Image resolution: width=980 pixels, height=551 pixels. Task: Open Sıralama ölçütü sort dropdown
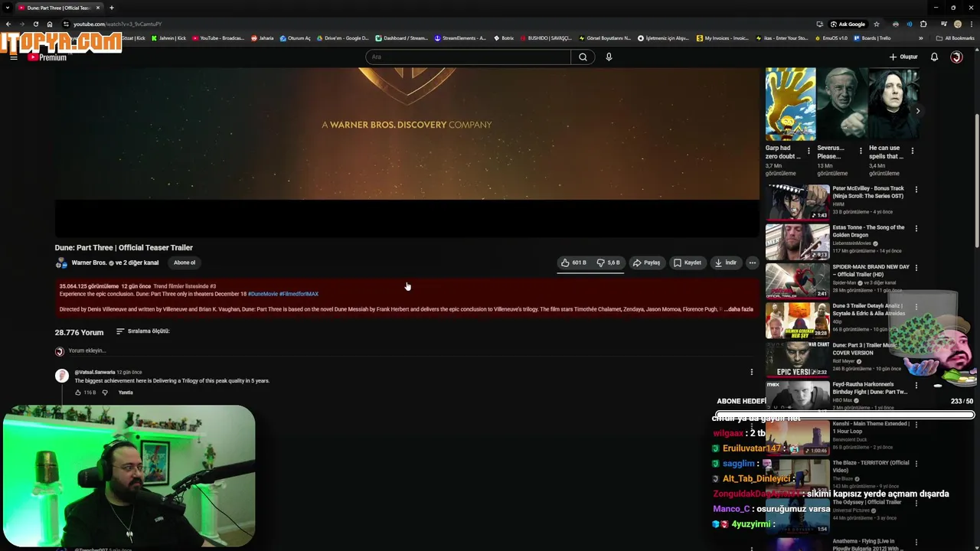(x=142, y=331)
